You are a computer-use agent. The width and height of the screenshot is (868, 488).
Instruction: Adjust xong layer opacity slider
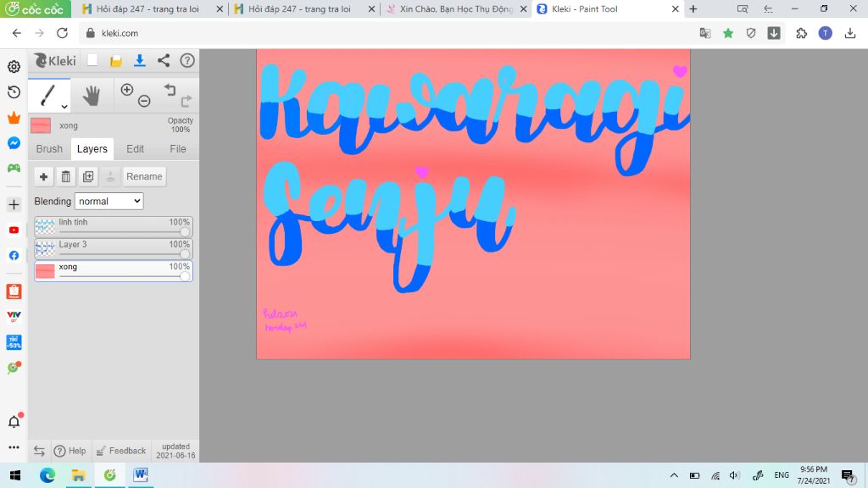(184, 276)
